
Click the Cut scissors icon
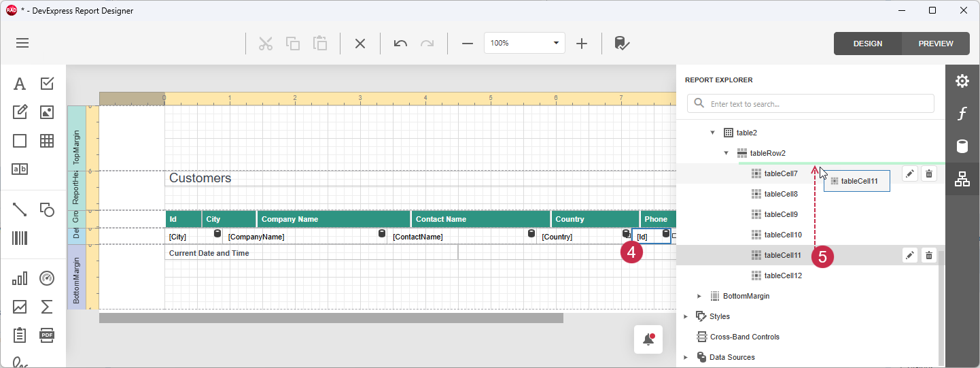pyautogui.click(x=265, y=44)
